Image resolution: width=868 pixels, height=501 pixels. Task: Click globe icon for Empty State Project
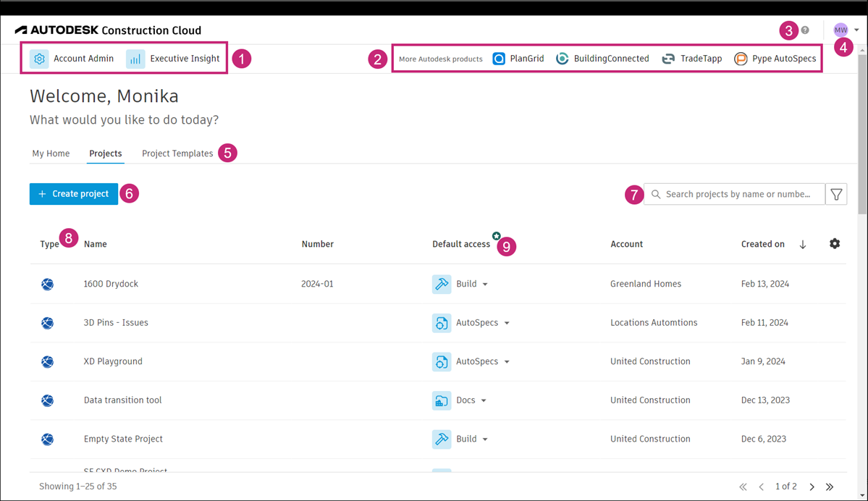pyautogui.click(x=48, y=439)
